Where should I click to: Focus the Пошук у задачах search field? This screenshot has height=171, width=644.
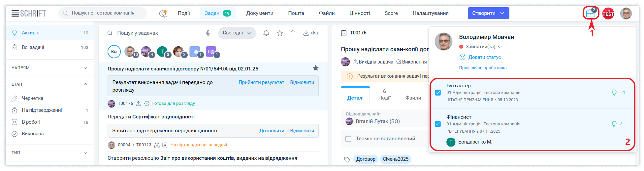(x=158, y=33)
